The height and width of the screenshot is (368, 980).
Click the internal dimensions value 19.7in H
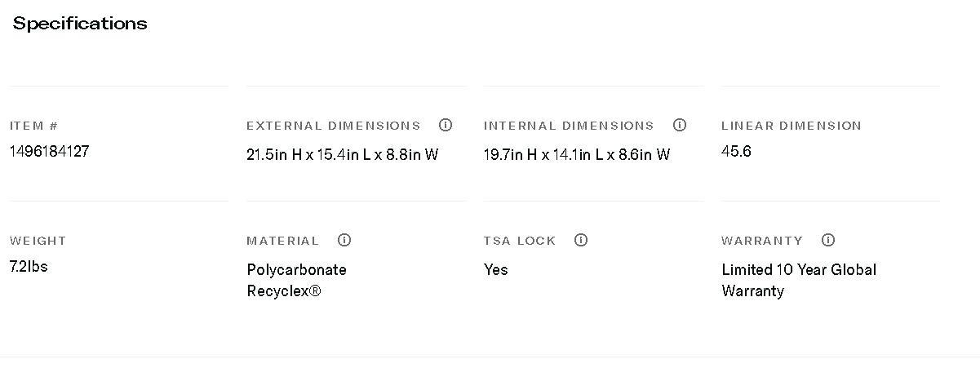click(x=577, y=154)
